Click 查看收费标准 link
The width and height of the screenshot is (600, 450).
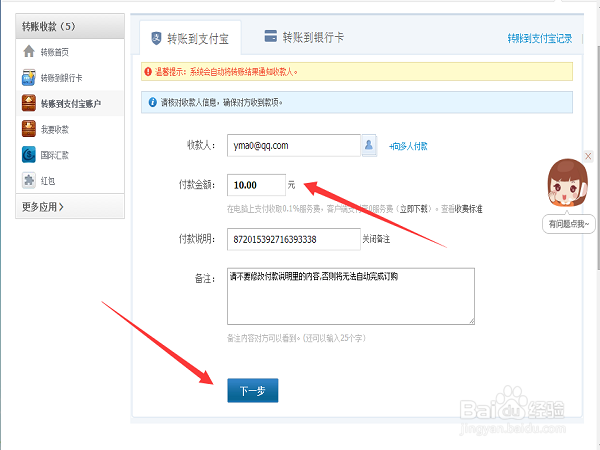pyautogui.click(x=461, y=209)
